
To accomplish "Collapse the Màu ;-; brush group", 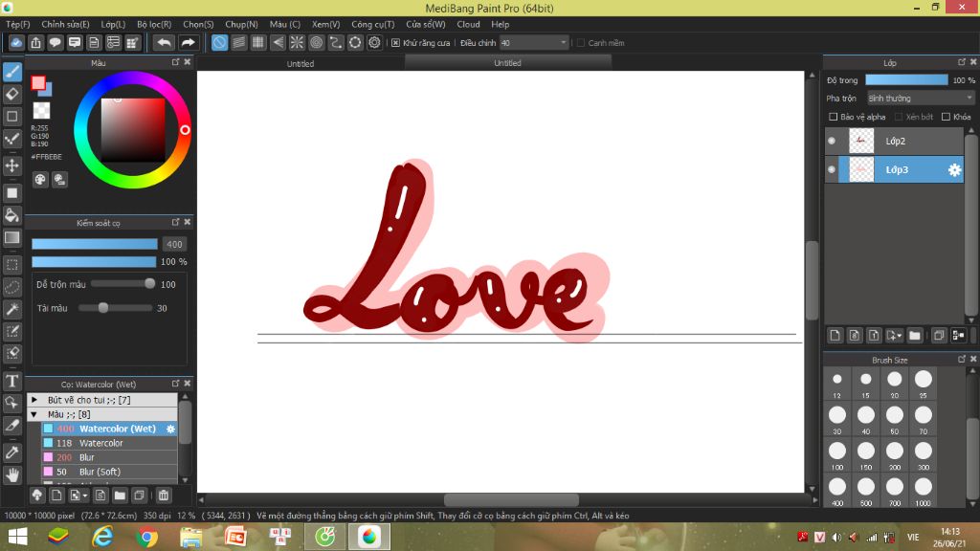I will point(35,414).
